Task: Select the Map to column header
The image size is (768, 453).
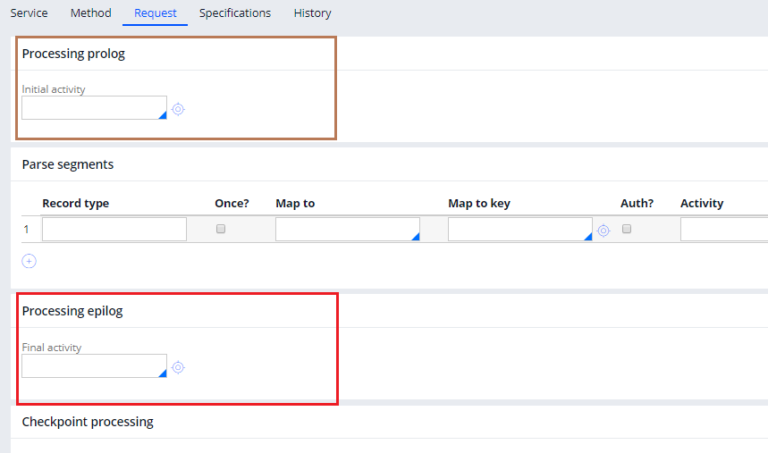Action: pos(295,203)
